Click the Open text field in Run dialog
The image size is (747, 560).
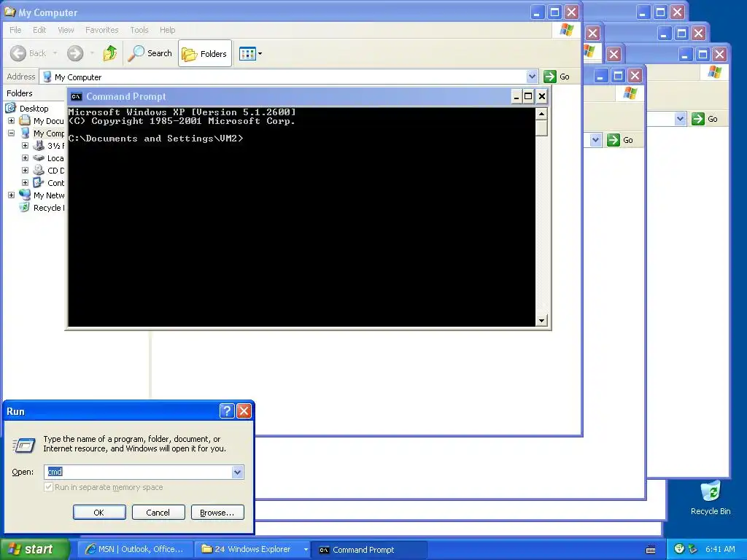click(138, 472)
